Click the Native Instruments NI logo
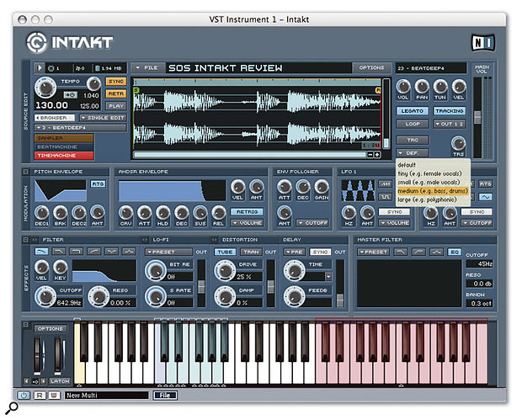522x420 pixels. pos(483,43)
